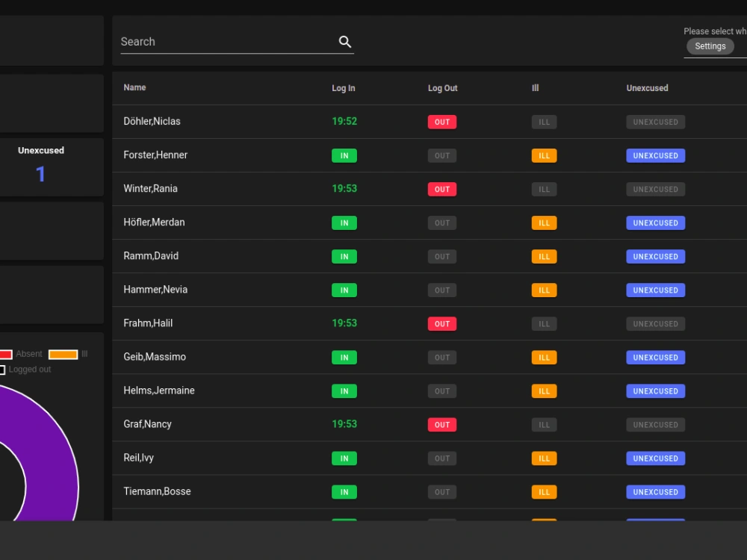The height and width of the screenshot is (560, 747).
Task: Toggle UNEXCUSED status for Hammer,Nevia
Action: tap(655, 290)
